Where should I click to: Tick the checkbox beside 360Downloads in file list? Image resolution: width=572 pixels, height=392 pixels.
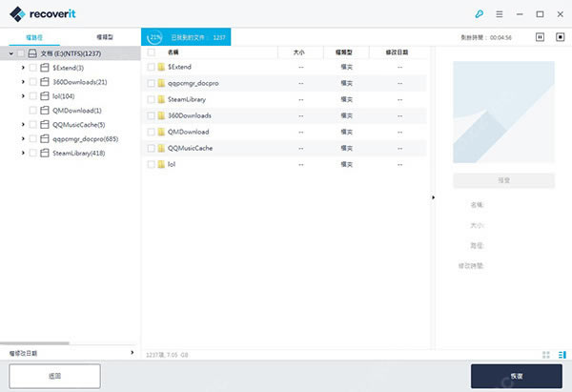[x=151, y=115]
